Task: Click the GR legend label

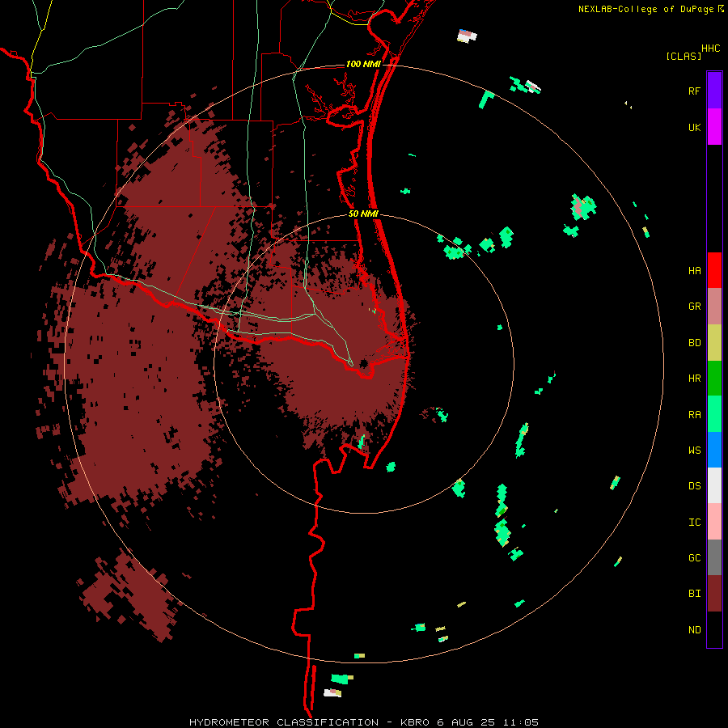Action: [694, 307]
